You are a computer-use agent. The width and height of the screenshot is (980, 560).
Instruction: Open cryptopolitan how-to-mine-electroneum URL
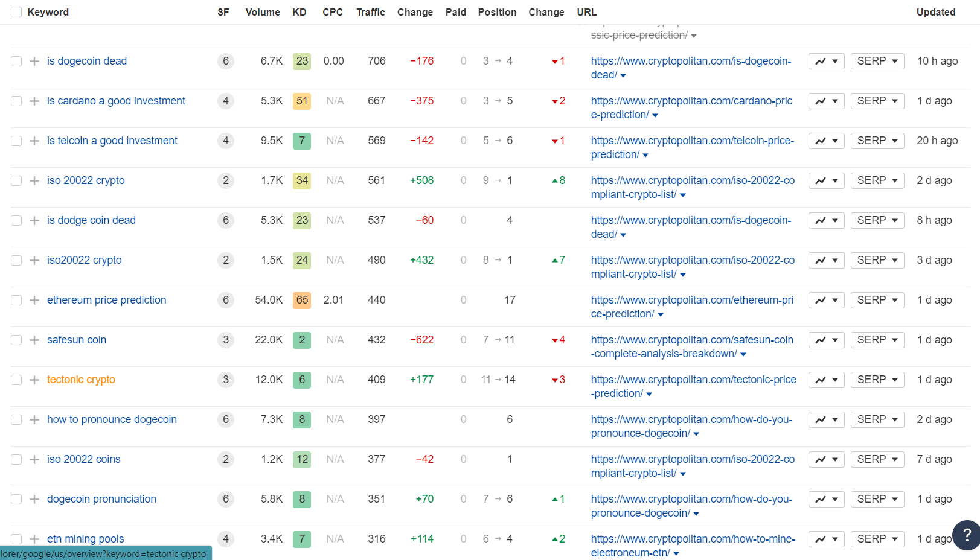(x=693, y=546)
